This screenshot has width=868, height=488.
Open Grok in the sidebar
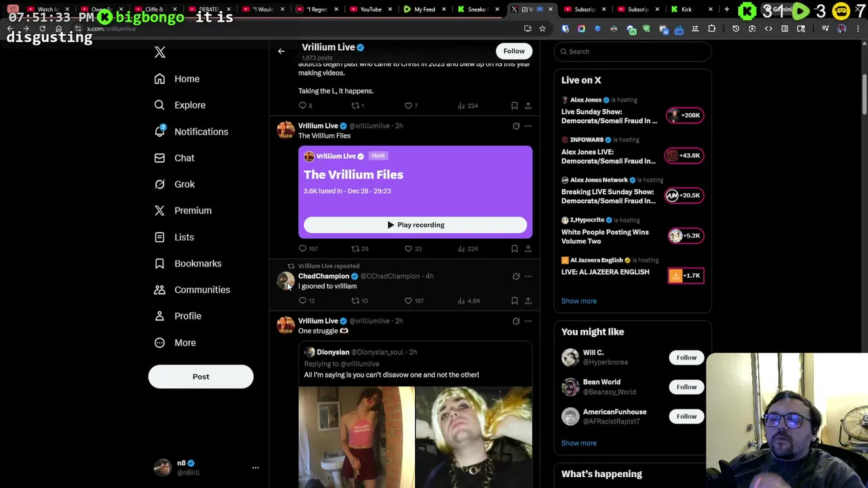[175, 184]
